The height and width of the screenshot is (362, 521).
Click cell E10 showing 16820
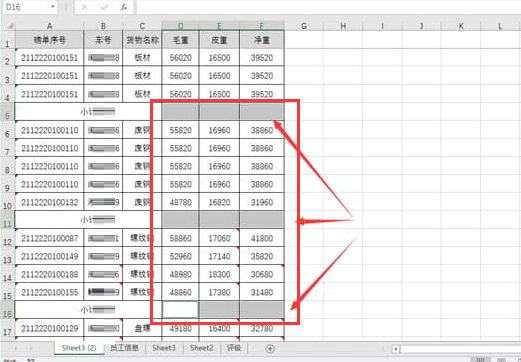pos(219,202)
